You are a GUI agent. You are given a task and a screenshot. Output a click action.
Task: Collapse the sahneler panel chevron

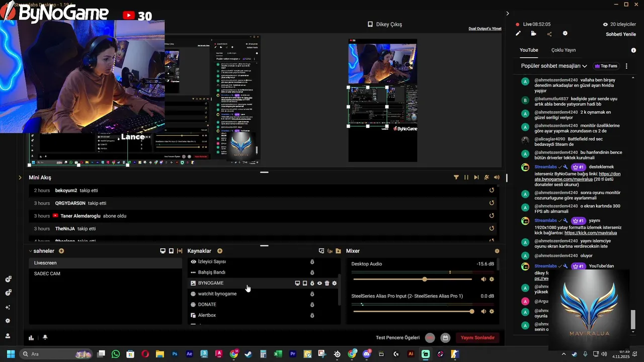(30, 251)
